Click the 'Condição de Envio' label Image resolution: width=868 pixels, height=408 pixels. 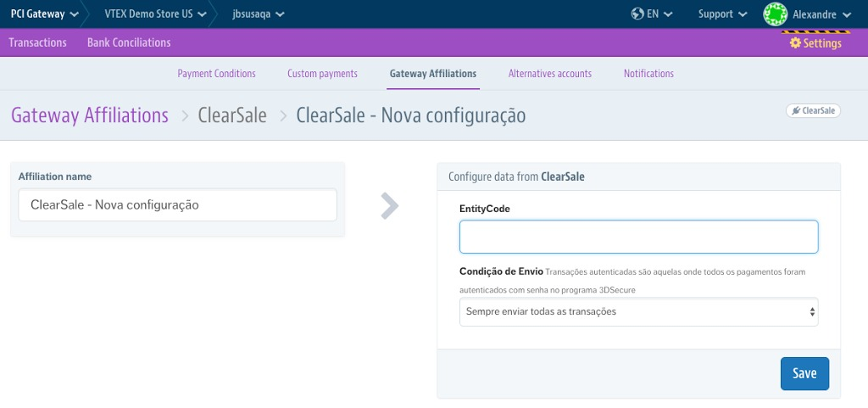click(501, 271)
